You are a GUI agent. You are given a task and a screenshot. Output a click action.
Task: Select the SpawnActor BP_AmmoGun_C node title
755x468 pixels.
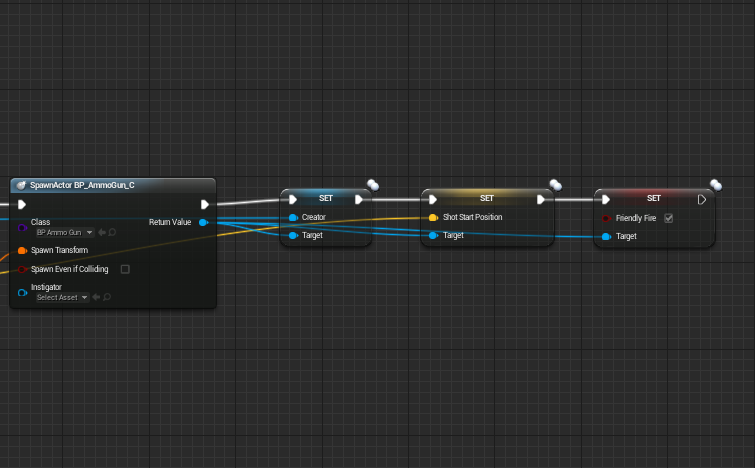coord(82,185)
